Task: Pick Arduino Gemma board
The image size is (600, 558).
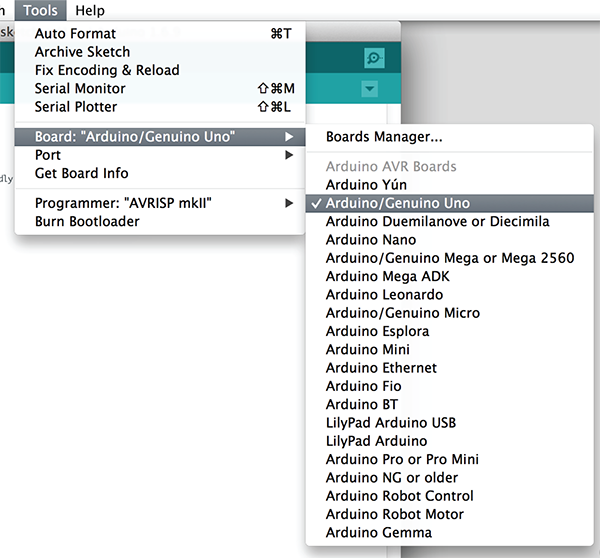Action: pyautogui.click(x=450, y=533)
